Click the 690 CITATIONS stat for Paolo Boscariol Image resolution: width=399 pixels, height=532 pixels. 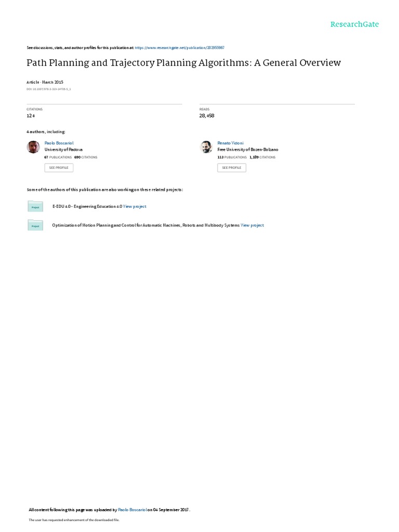86,157
